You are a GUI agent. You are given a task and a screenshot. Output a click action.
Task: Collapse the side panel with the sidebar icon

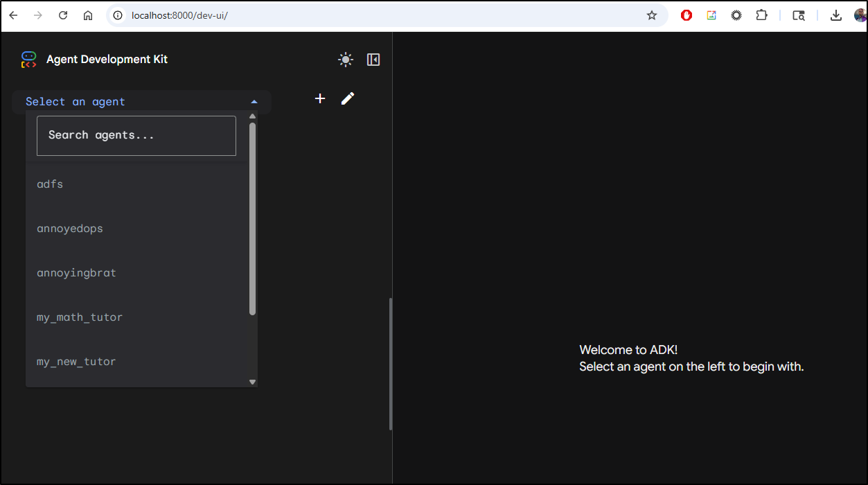coord(373,60)
